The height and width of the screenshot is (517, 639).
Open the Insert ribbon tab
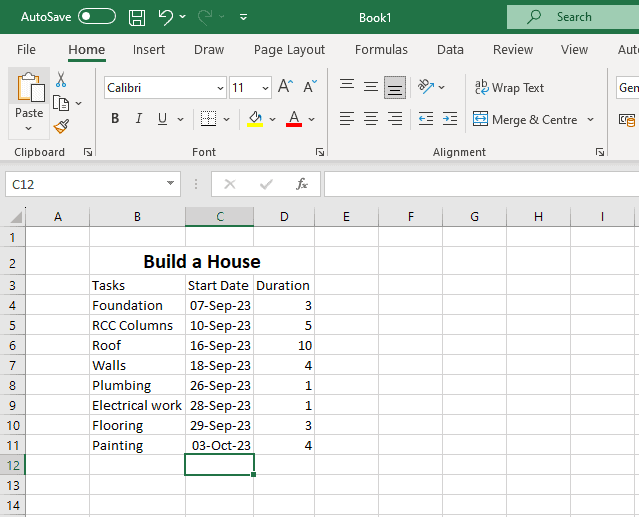click(x=149, y=50)
